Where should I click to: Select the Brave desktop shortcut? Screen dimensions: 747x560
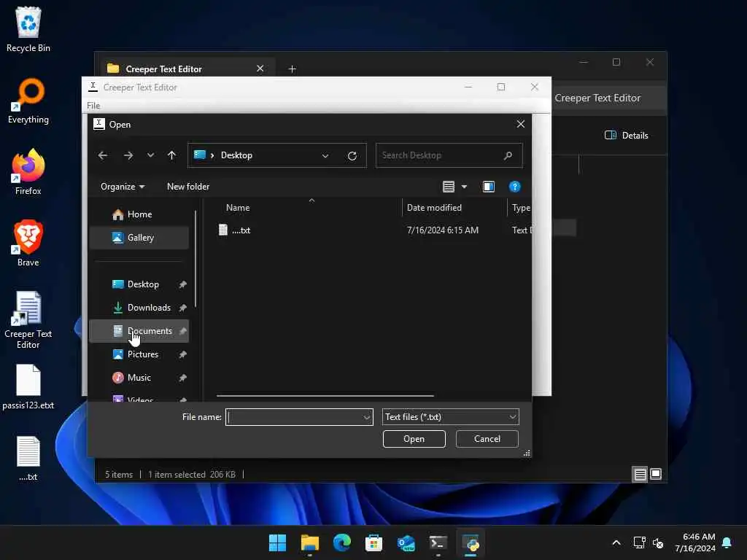click(x=28, y=244)
